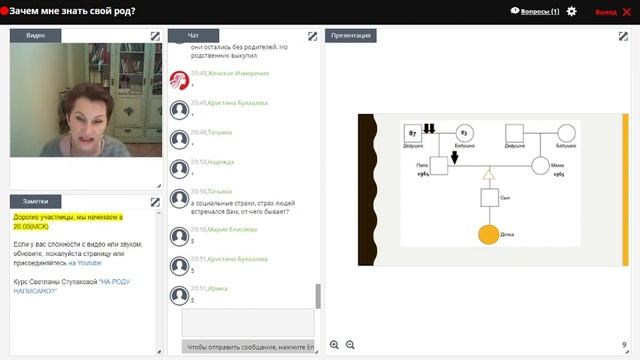Expand the Chat panel to fullscreen
Viewport: 640px width, 360px height.
tap(312, 36)
